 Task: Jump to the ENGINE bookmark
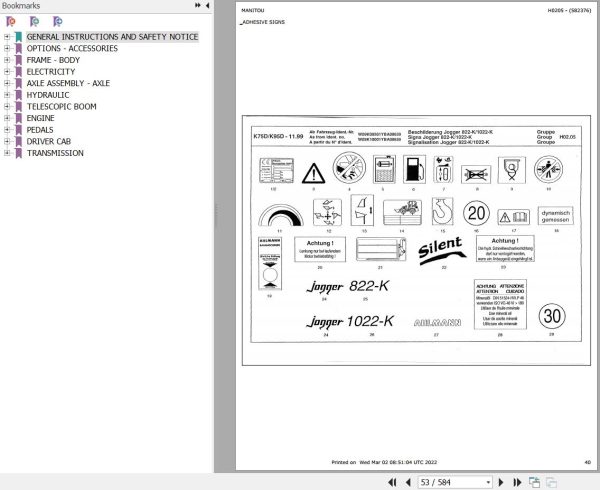click(40, 118)
